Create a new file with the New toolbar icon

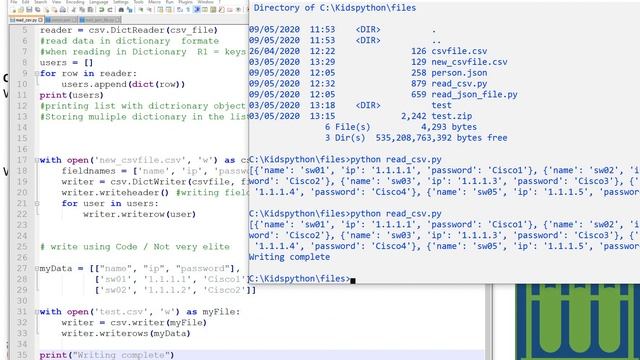[x=14, y=9]
